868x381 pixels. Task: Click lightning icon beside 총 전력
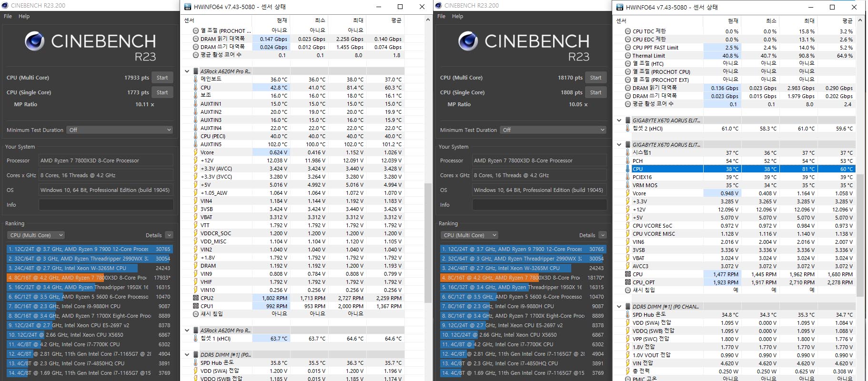click(x=628, y=371)
